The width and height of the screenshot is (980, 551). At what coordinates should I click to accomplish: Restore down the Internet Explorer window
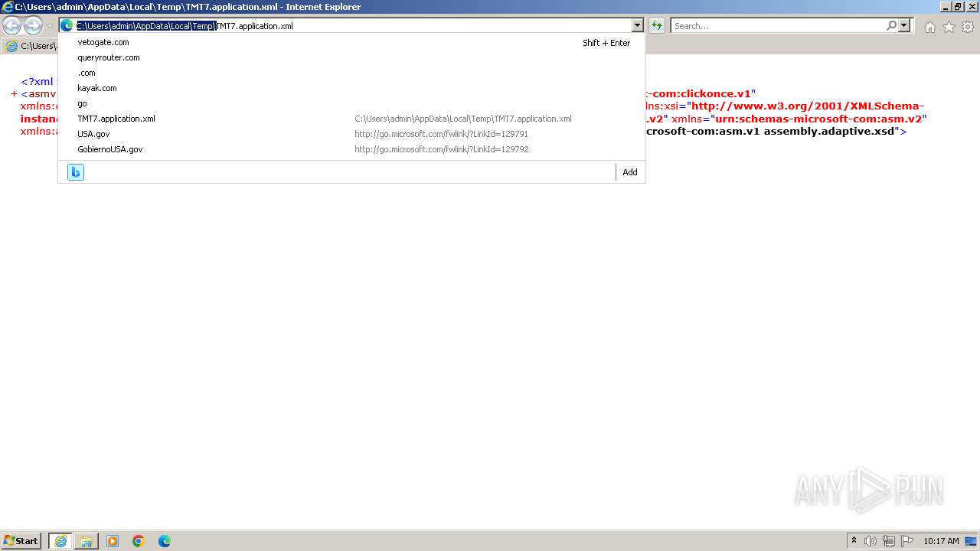pyautogui.click(x=957, y=6)
